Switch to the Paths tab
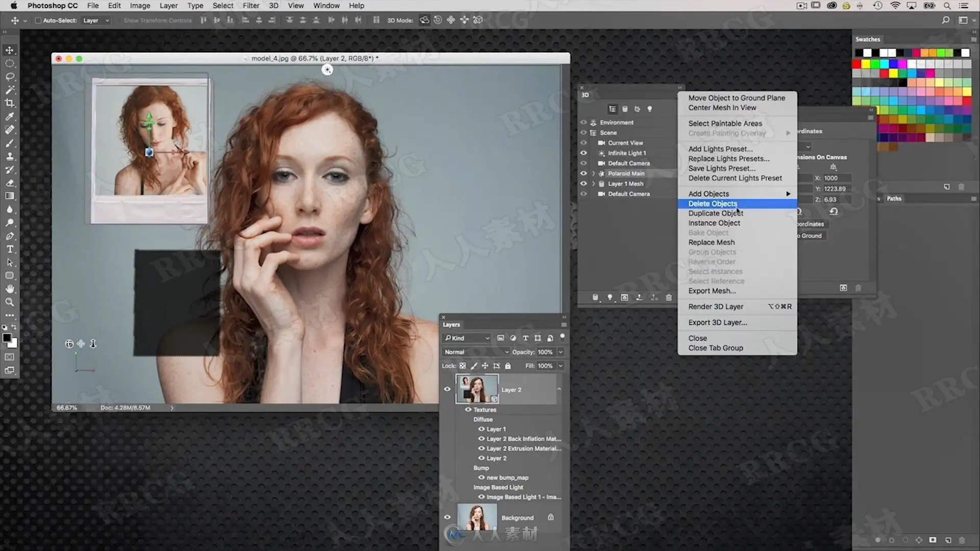The image size is (980, 551). [x=894, y=198]
